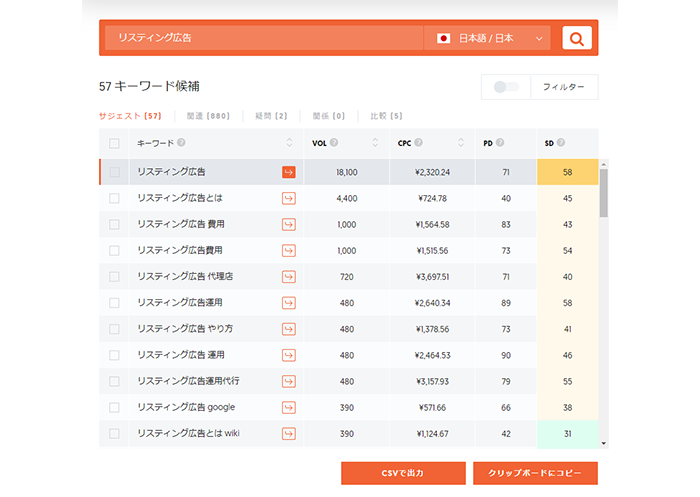Open arrow icon for リスティング広告 運用 row
The image size is (700, 497).
coord(289,355)
